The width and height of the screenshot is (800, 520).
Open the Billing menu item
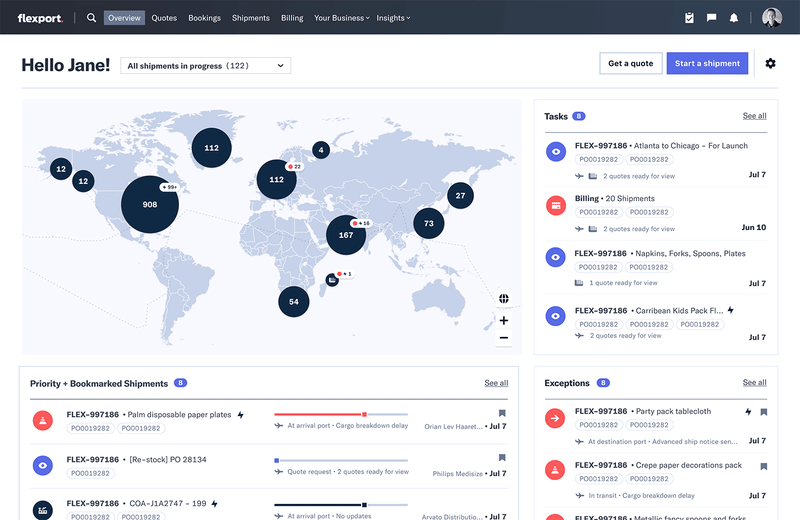pyautogui.click(x=292, y=18)
